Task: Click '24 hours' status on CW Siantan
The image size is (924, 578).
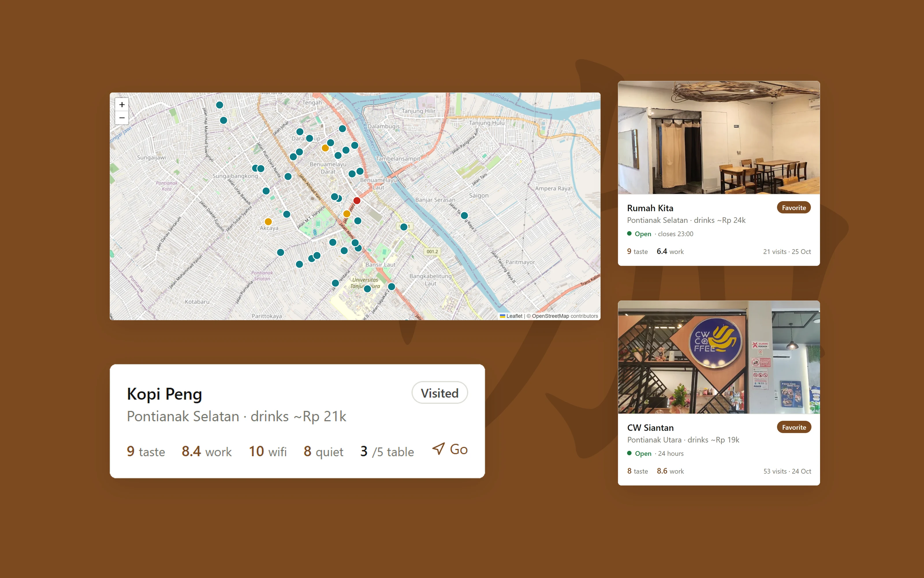Action: pos(671,454)
